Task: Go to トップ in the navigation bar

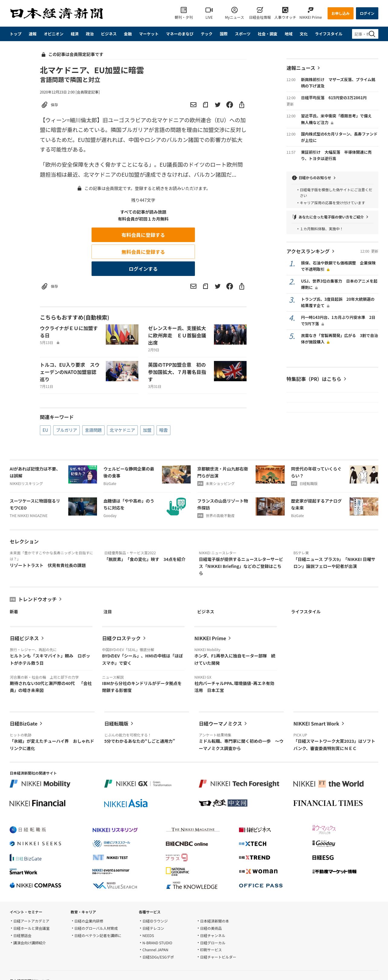Action: click(x=16, y=34)
